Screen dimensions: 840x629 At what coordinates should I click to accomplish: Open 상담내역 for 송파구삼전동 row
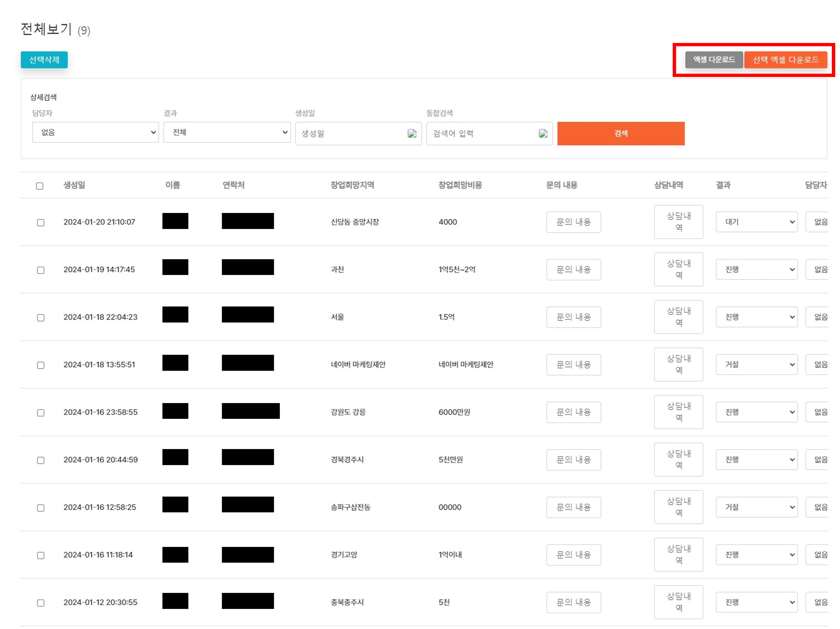[x=678, y=507]
